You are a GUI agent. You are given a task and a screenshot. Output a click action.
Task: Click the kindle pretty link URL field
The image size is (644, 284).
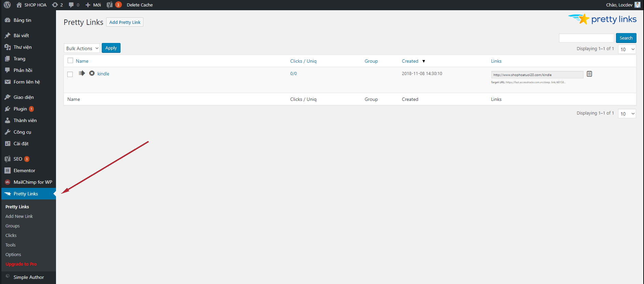point(537,75)
